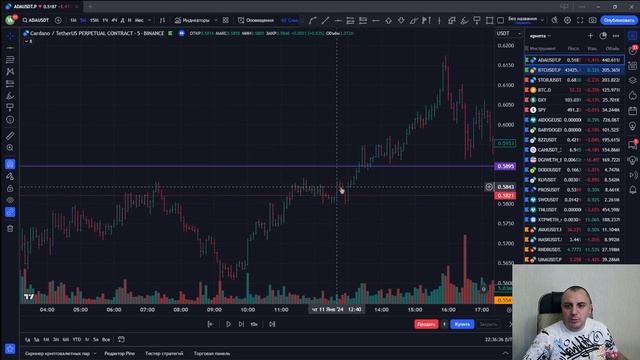Open indicator templates grid icon

pos(226,20)
